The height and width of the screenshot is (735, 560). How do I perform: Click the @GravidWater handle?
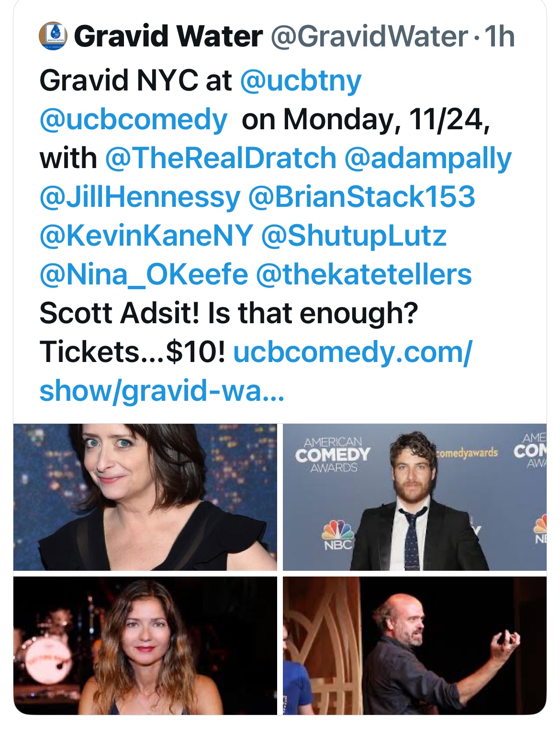point(370,36)
